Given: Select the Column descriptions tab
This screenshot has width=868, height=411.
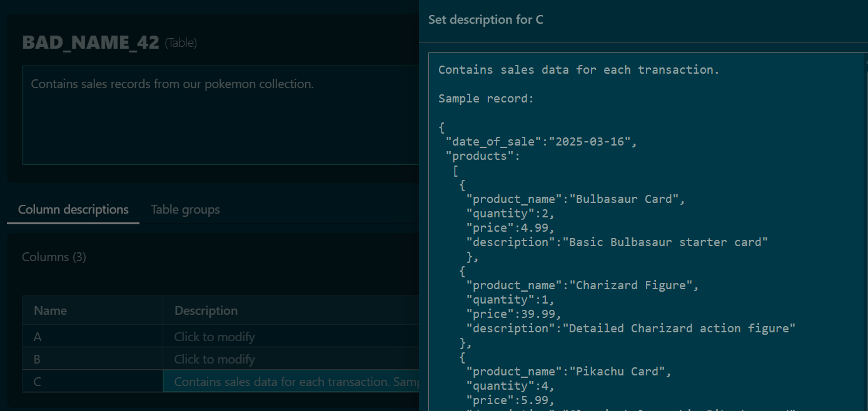Looking at the screenshot, I should pyautogui.click(x=73, y=210).
